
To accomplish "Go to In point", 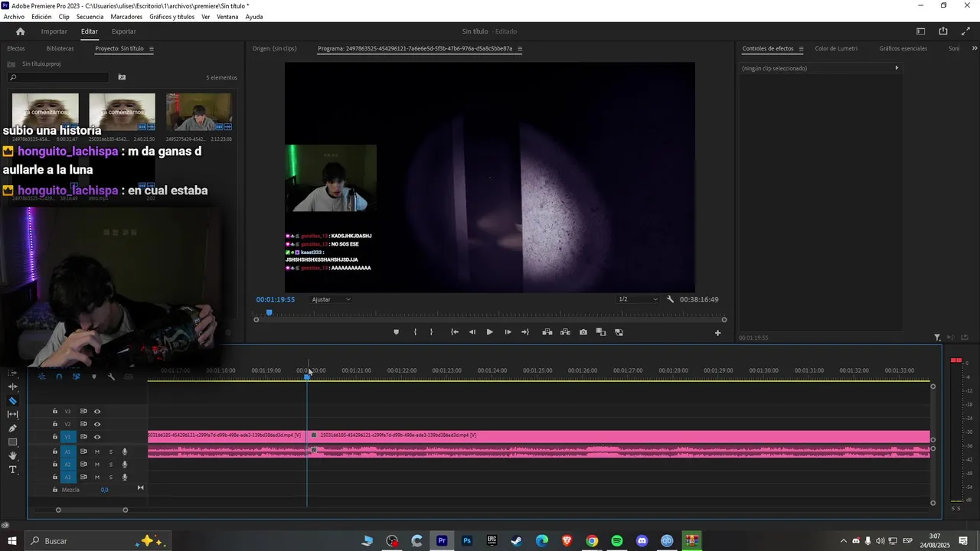I will tap(455, 332).
